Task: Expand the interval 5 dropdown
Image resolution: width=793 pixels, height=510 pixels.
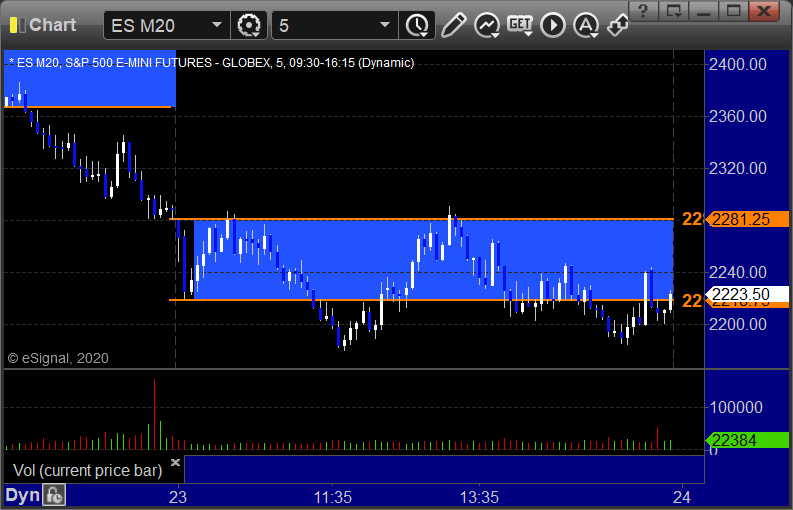Action: click(385, 25)
